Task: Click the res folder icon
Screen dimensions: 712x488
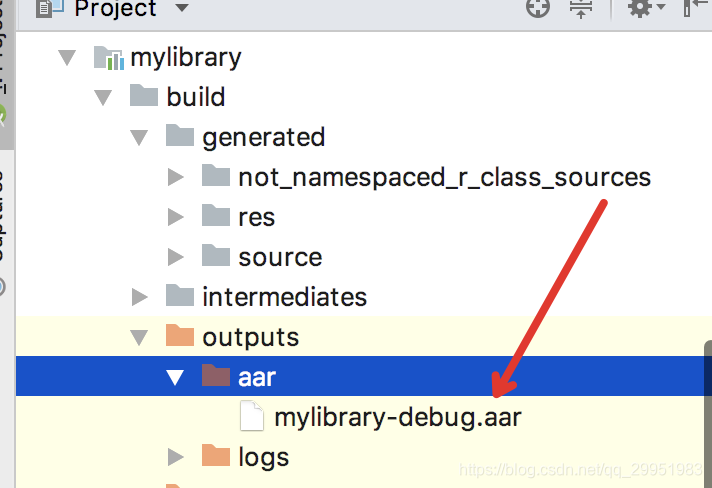Action: pyautogui.click(x=216, y=215)
